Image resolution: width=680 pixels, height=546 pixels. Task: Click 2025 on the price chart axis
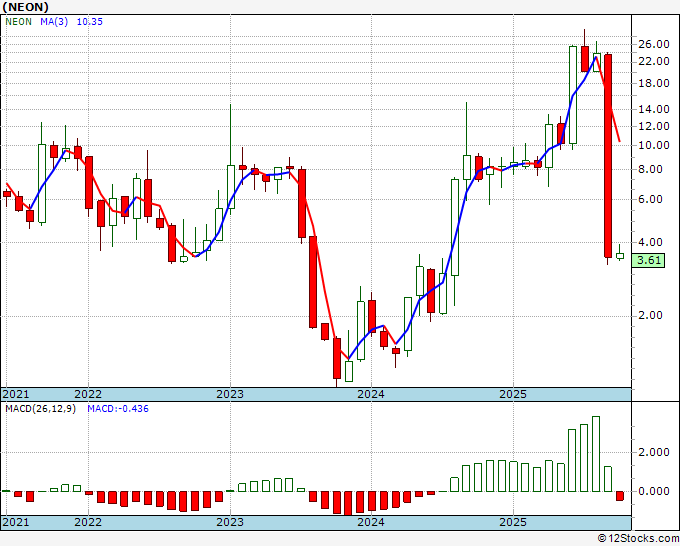pyautogui.click(x=513, y=394)
